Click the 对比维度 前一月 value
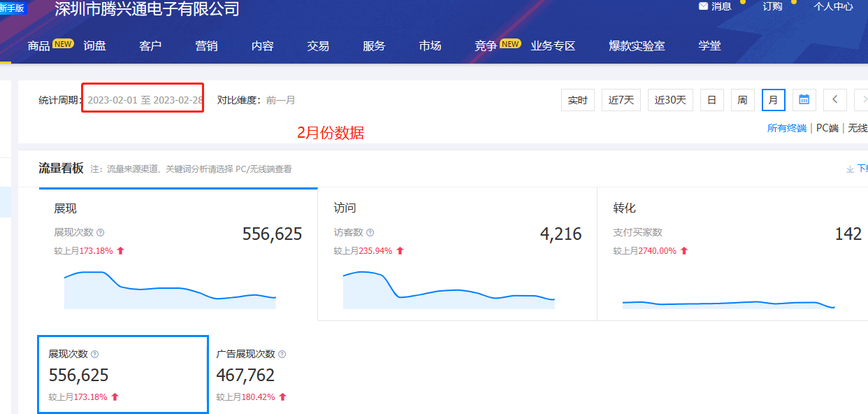 pos(281,100)
